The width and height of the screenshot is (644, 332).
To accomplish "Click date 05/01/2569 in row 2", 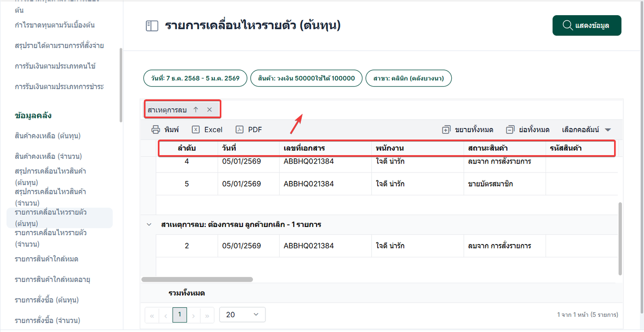I will (241, 246).
